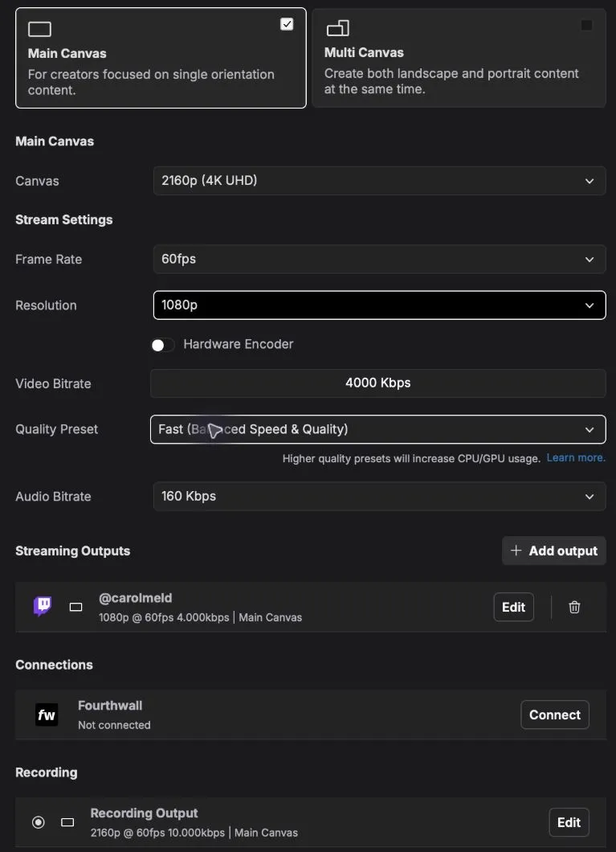Edit the @carolmeld streaming output

click(x=513, y=607)
